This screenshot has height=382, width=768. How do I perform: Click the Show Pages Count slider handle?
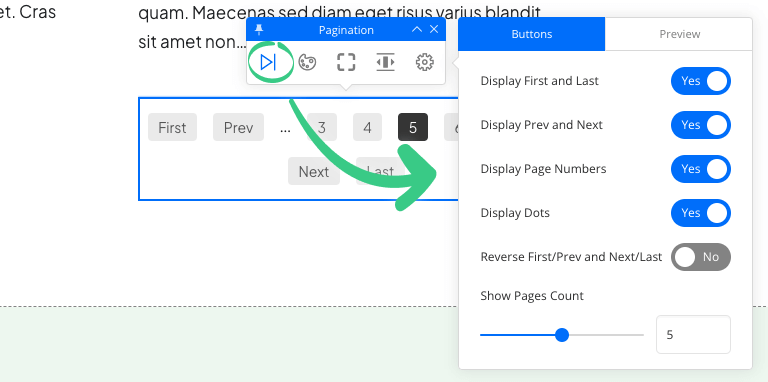pos(562,335)
